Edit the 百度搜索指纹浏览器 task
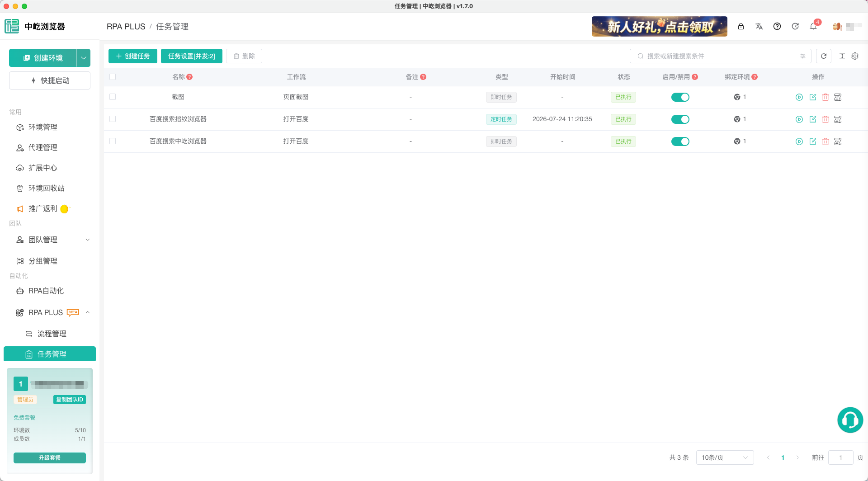 [813, 119]
